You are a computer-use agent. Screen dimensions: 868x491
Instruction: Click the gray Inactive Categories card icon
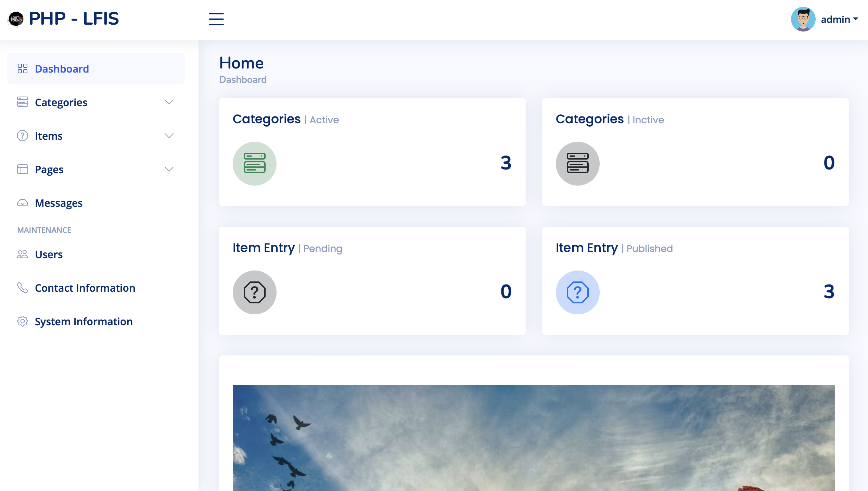[578, 163]
